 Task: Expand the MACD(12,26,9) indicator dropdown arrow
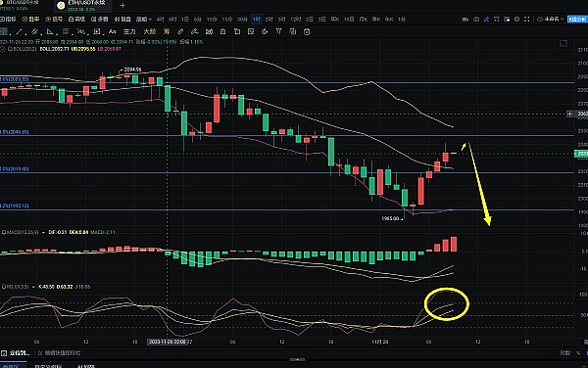[43, 233]
